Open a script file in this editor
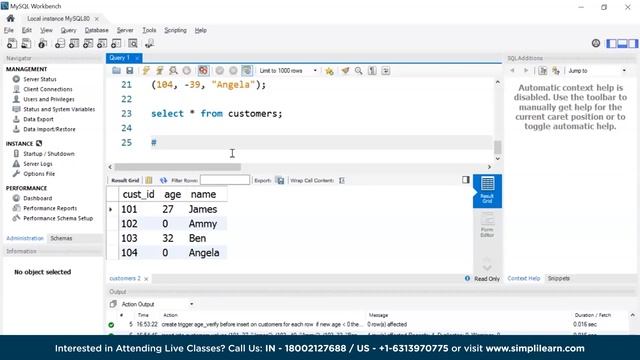The image size is (640, 360). pos(116,71)
